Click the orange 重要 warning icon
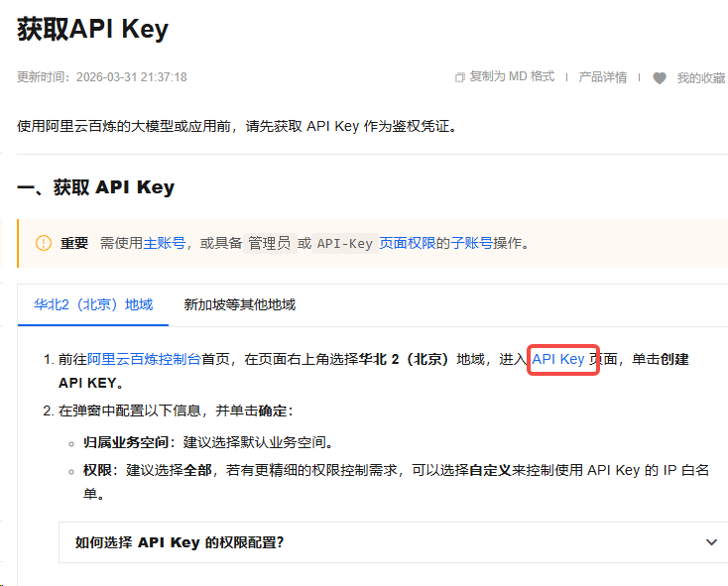728x586 pixels. [x=44, y=243]
